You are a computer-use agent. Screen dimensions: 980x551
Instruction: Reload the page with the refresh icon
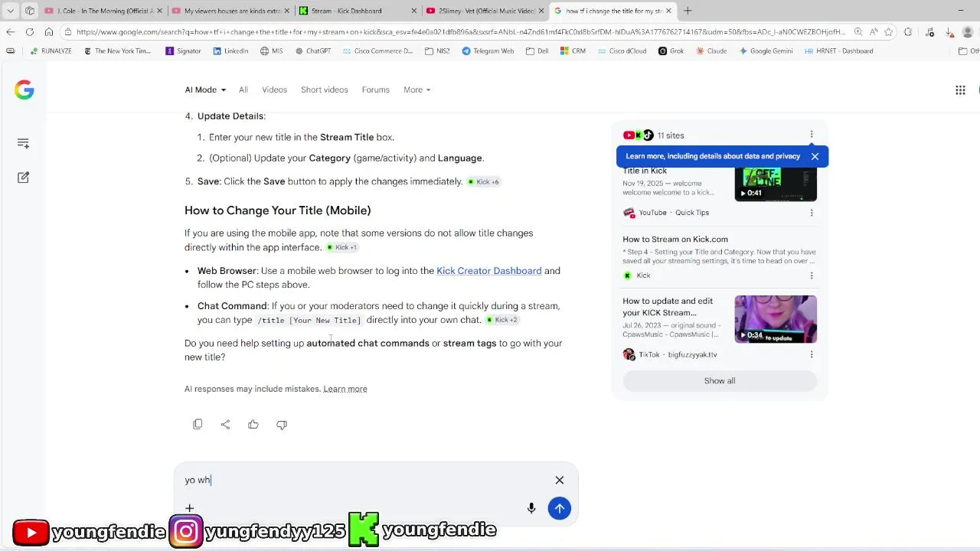pyautogui.click(x=30, y=31)
